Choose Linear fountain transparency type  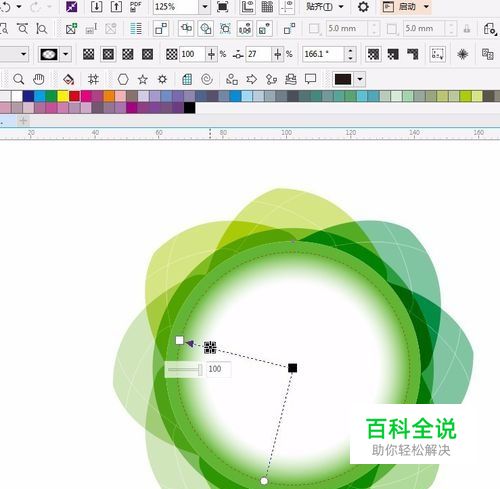pos(88,54)
